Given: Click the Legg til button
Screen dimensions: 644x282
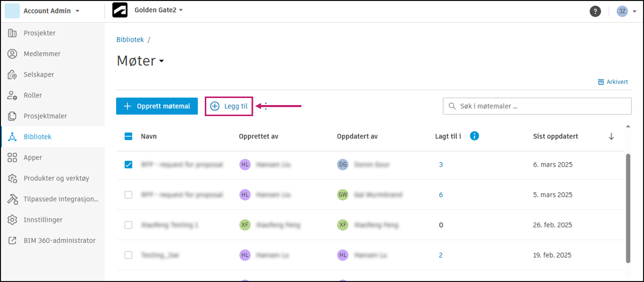Looking at the screenshot, I should point(229,106).
